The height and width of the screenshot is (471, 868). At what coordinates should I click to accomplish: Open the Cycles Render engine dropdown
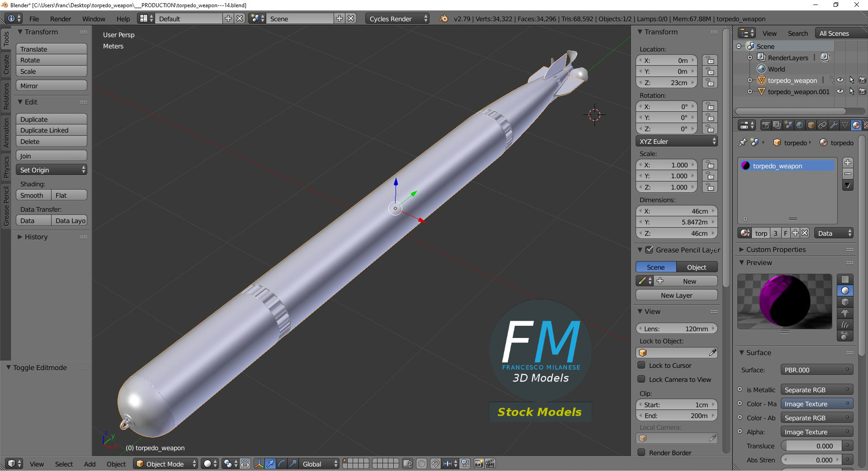[397, 19]
